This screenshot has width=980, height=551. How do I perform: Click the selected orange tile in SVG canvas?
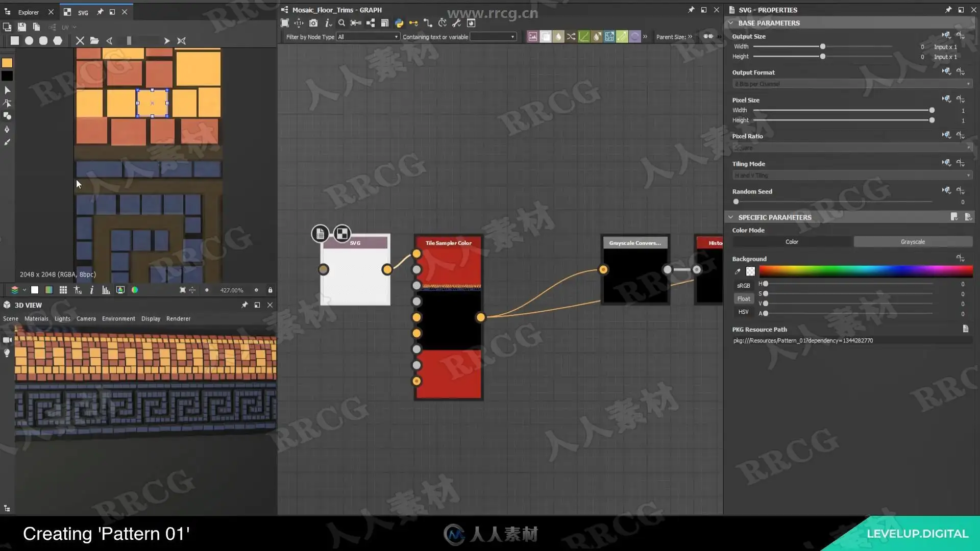click(152, 103)
